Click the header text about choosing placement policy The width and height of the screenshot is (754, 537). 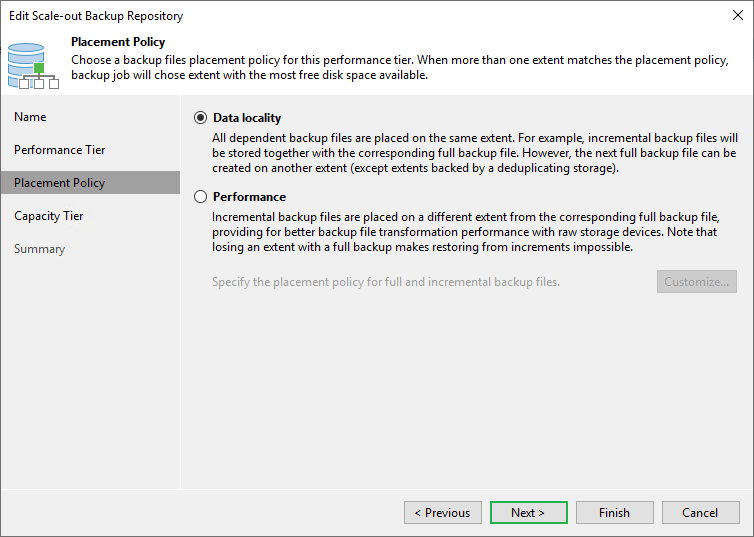pos(400,67)
